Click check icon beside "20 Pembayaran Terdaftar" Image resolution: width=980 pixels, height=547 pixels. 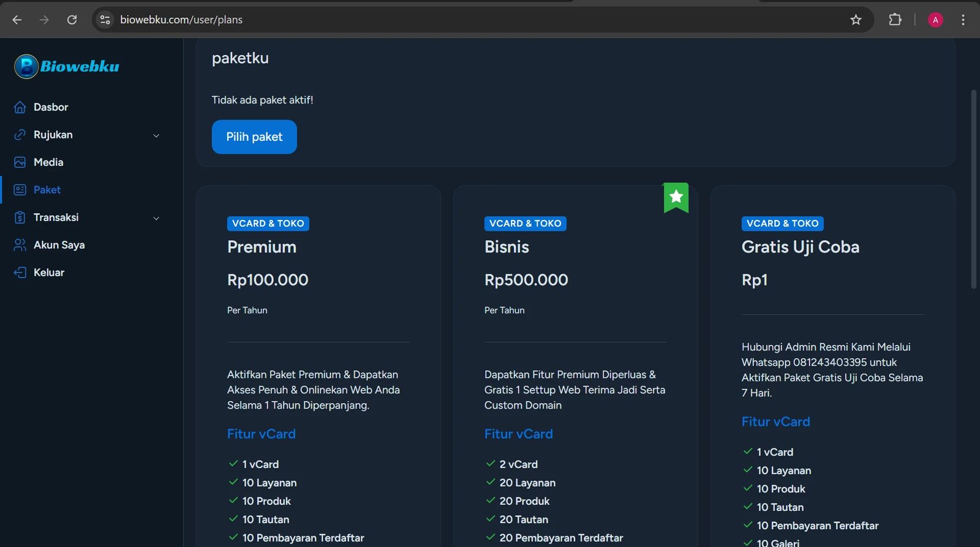(491, 537)
